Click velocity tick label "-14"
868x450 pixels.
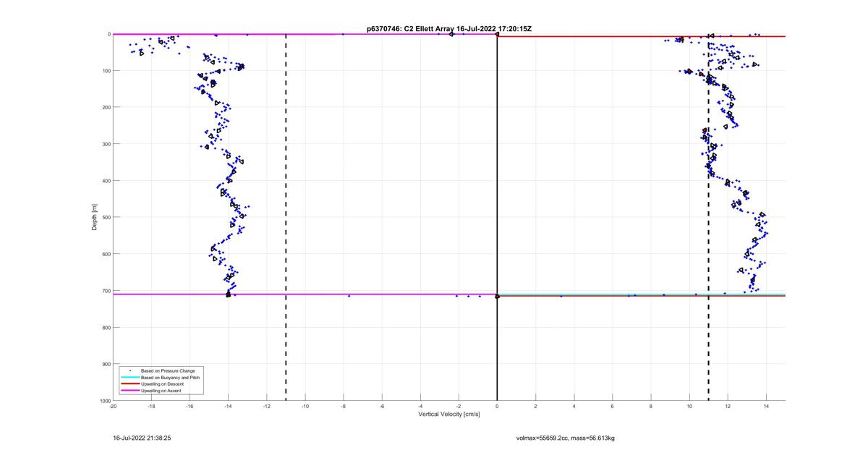pos(228,407)
